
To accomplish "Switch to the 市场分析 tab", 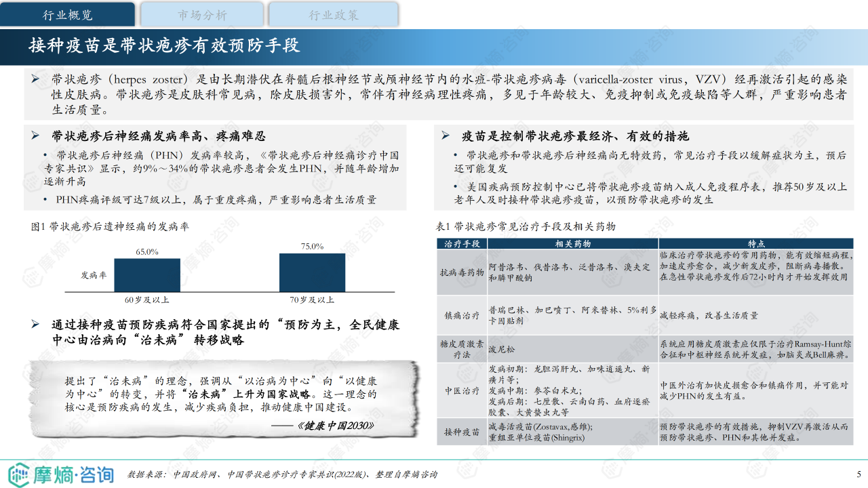I will [202, 14].
